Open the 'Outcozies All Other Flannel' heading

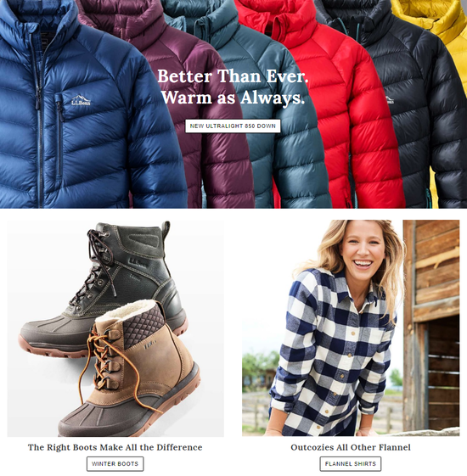(x=351, y=447)
